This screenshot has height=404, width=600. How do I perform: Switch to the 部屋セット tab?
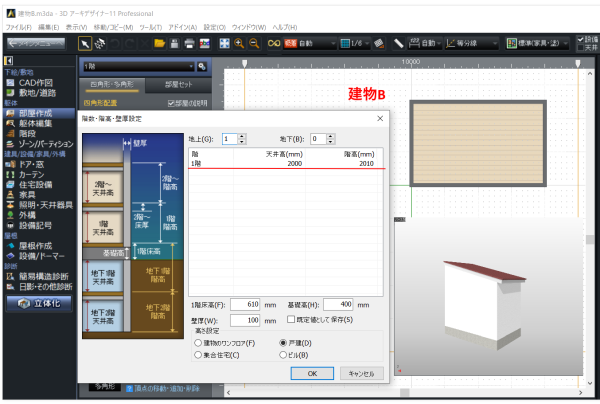(x=182, y=86)
